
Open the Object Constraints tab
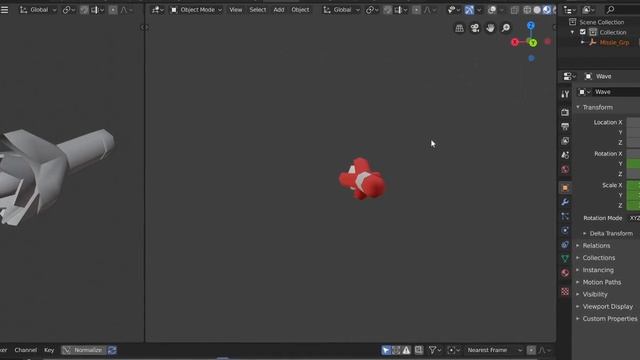(x=565, y=244)
